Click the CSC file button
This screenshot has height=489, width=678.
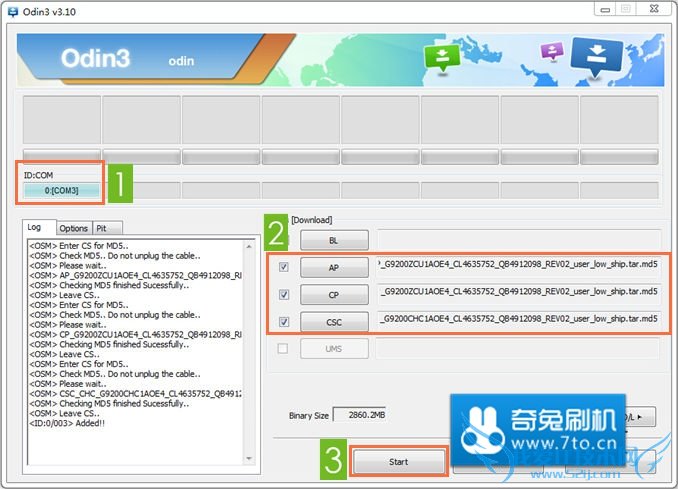coord(334,322)
